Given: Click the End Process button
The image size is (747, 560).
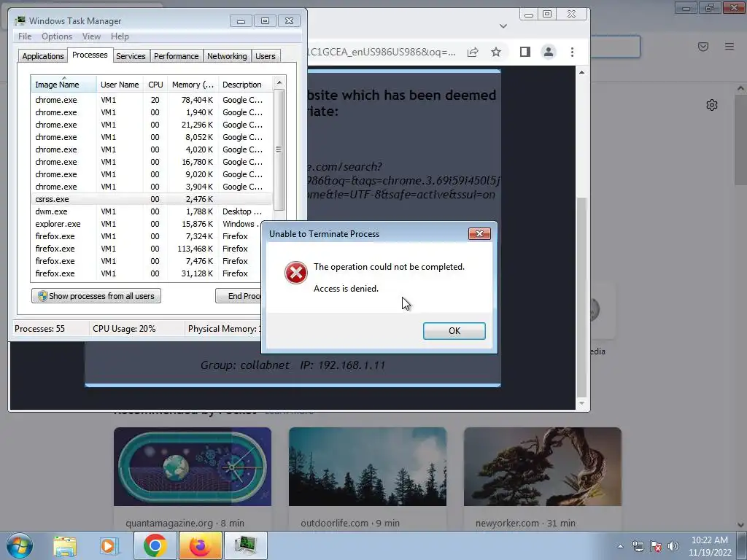Looking at the screenshot, I should point(239,296).
